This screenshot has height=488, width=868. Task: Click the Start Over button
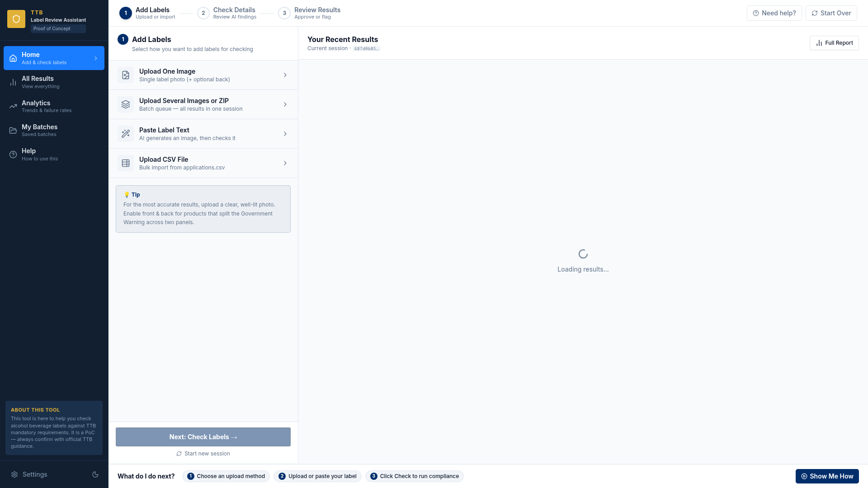[831, 13]
